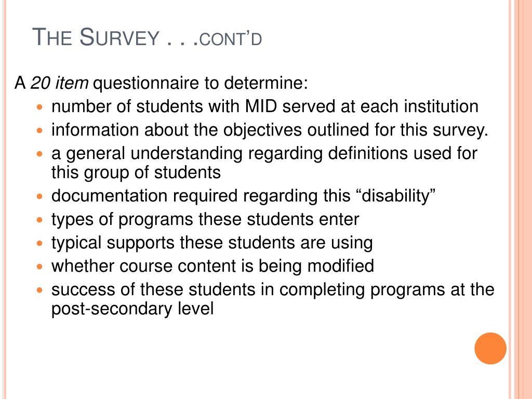Click the bullet before 'typical supports'
The image size is (532, 399).
pos(39,243)
